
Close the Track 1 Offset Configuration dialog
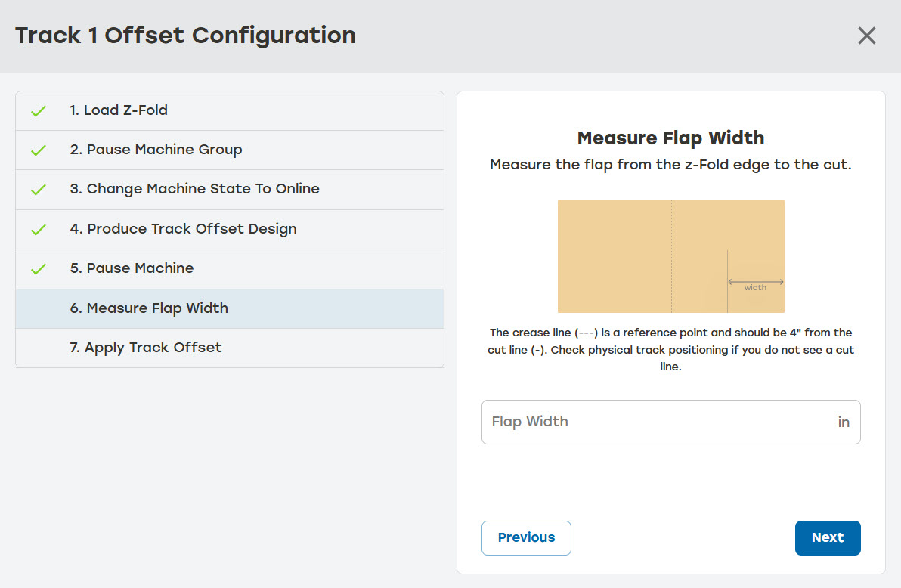tap(866, 36)
